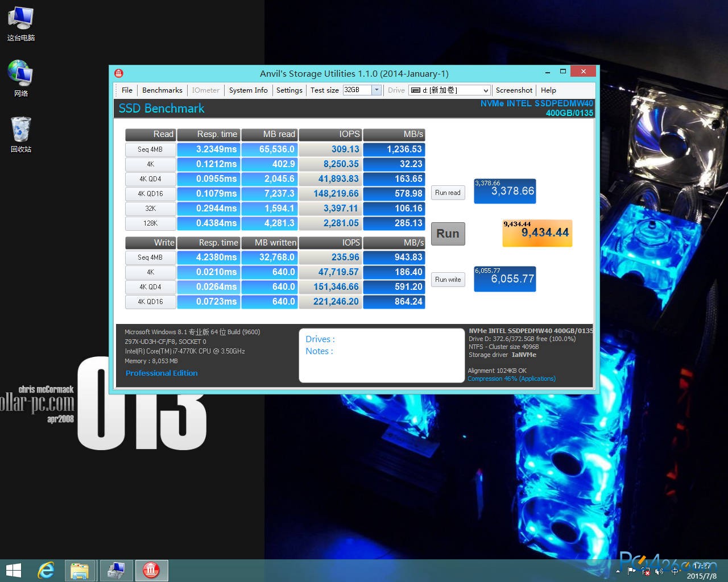Open the computer-shaped app icon on the taskbar
The height and width of the screenshot is (582, 728).
(116, 570)
